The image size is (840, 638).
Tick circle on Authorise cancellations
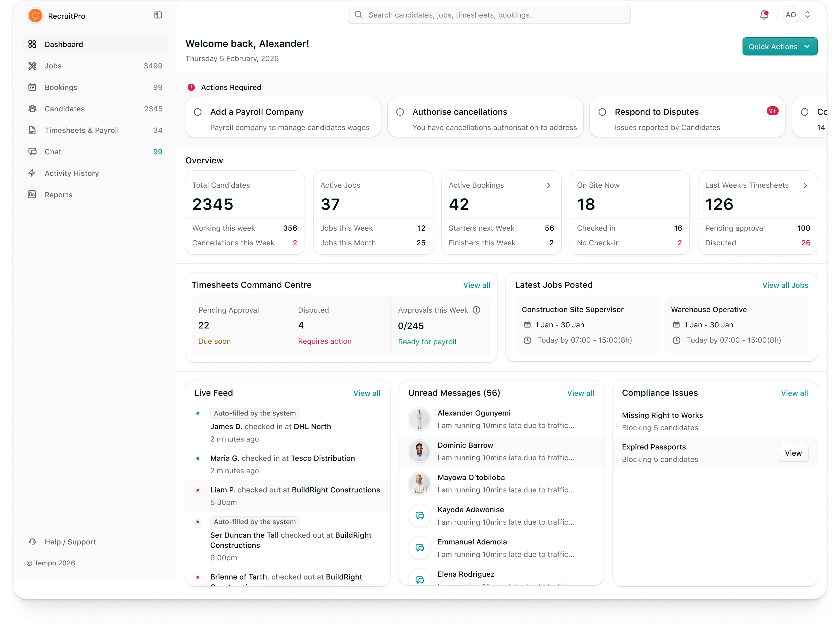point(400,112)
